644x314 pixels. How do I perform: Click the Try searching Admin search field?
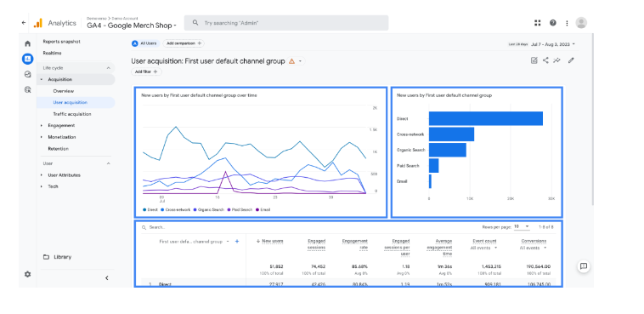click(x=286, y=23)
